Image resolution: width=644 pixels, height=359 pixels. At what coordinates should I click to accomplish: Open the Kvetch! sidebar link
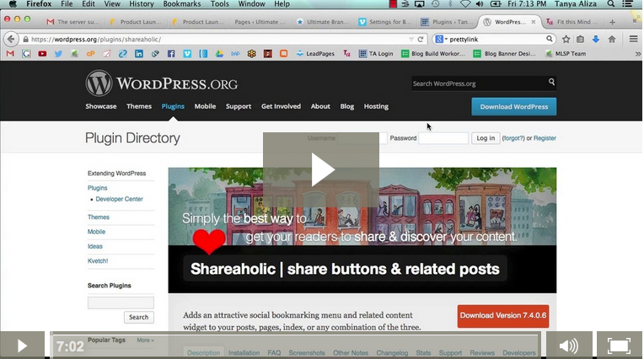click(x=98, y=261)
